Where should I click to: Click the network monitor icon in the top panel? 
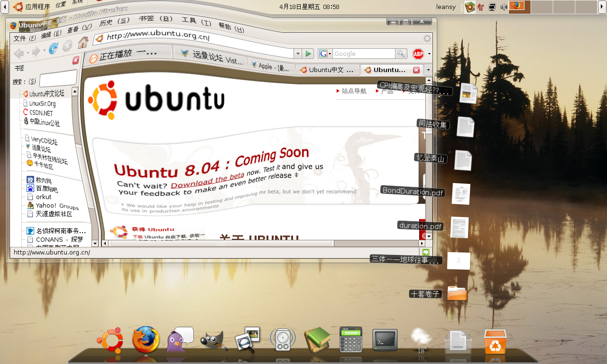pyautogui.click(x=492, y=7)
